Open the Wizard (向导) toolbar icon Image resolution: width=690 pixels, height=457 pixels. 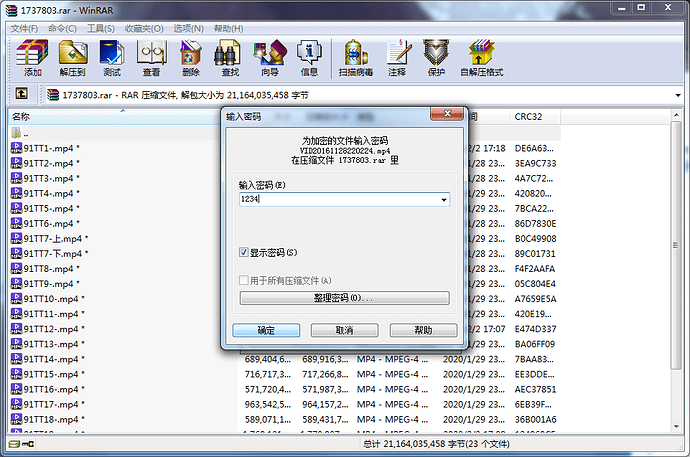[x=270, y=58]
